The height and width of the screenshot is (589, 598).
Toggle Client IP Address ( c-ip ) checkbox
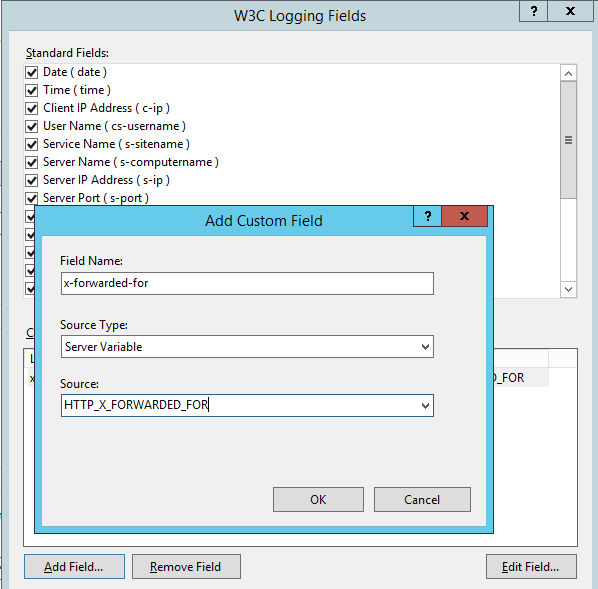pyautogui.click(x=32, y=108)
